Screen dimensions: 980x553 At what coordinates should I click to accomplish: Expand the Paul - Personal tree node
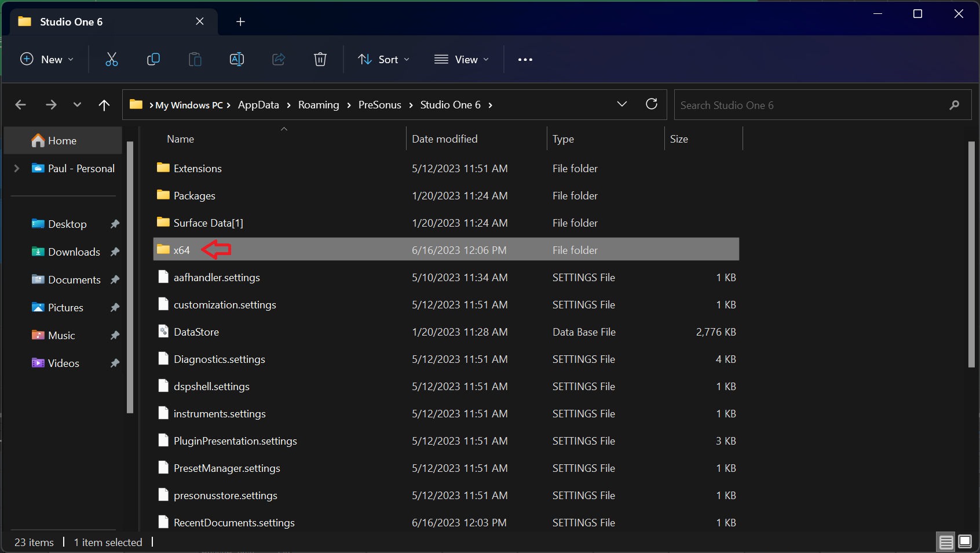tap(17, 169)
